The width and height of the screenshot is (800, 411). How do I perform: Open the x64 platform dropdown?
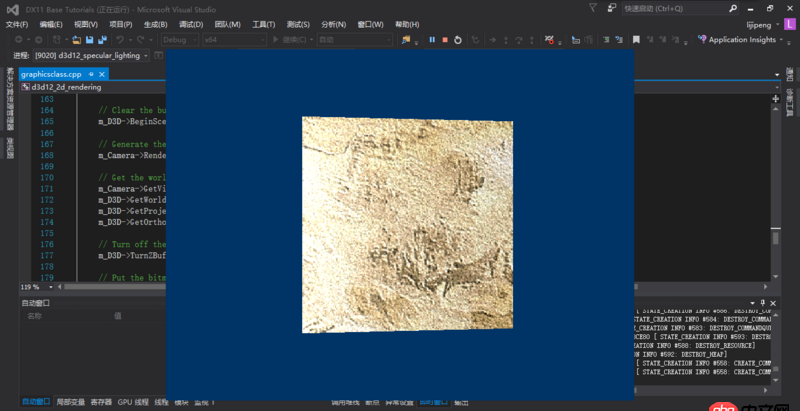tap(234, 40)
